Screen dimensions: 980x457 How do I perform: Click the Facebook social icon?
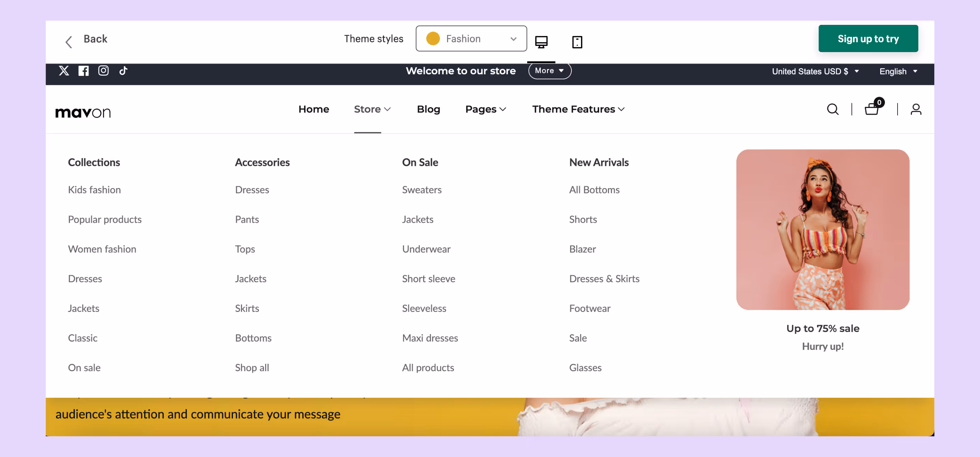(84, 71)
